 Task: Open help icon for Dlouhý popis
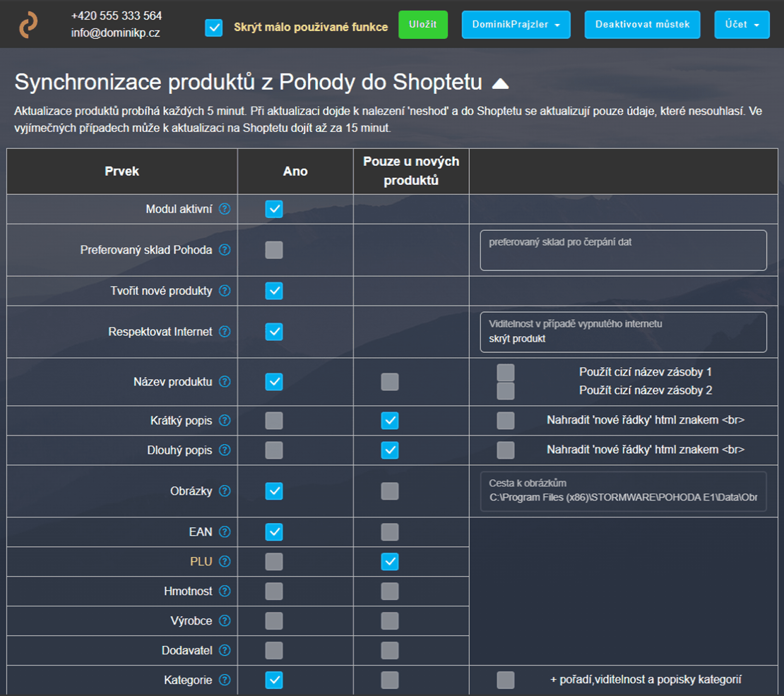tap(225, 450)
